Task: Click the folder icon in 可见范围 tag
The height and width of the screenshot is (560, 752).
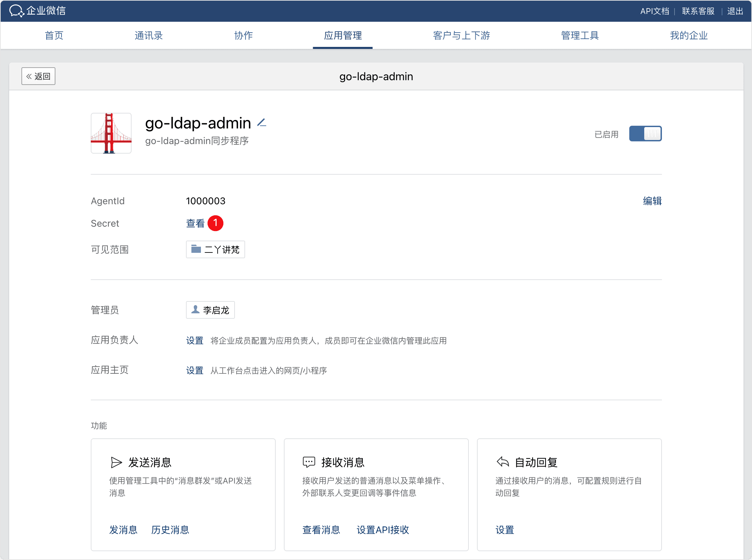Action: pos(196,249)
